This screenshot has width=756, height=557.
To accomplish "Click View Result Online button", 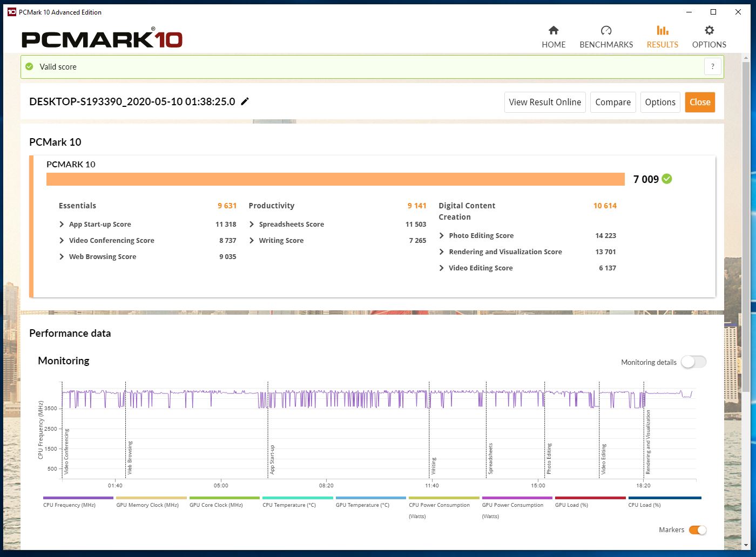I will coord(545,102).
